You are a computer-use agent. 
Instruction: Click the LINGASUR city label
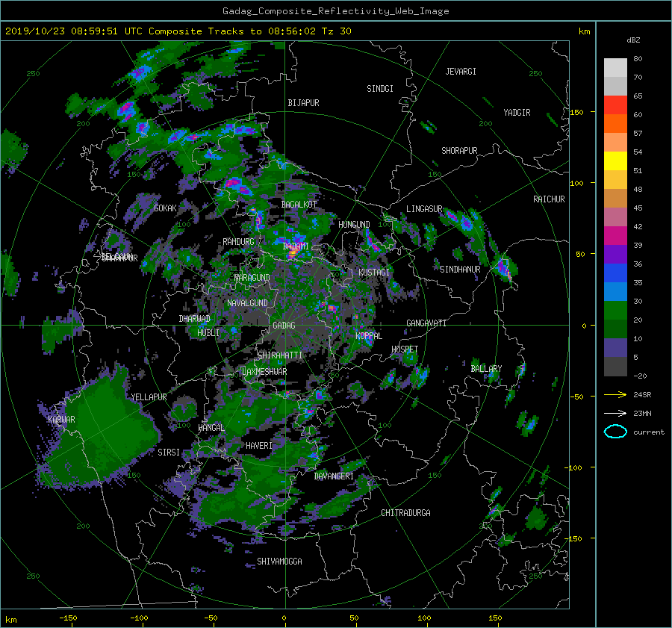click(424, 209)
